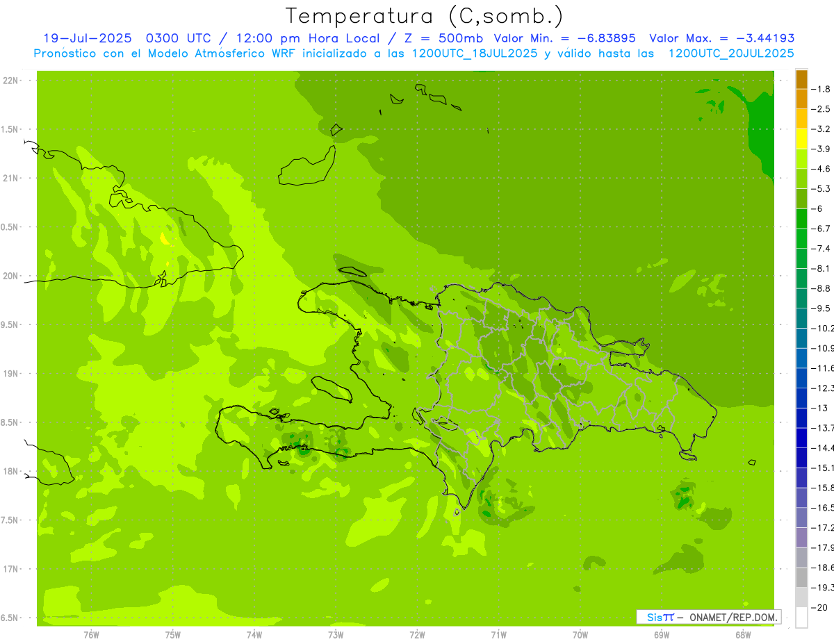Click the '-6.7' color scale label

point(822,229)
